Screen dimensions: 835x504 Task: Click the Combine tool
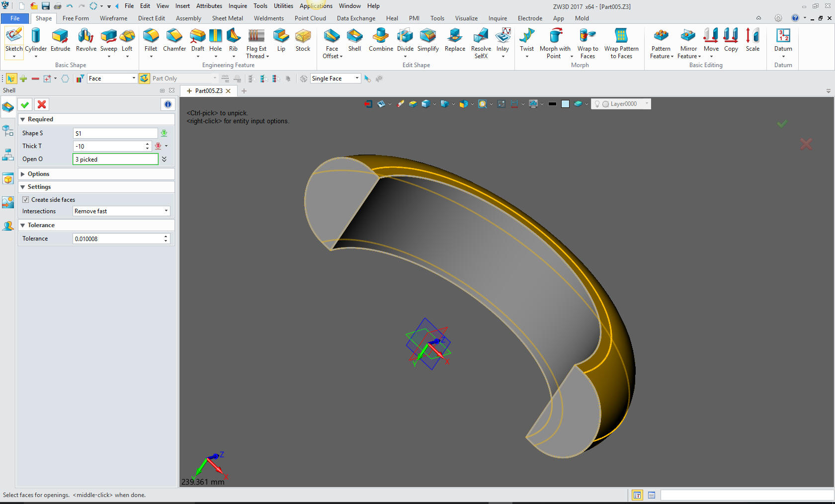pos(381,40)
